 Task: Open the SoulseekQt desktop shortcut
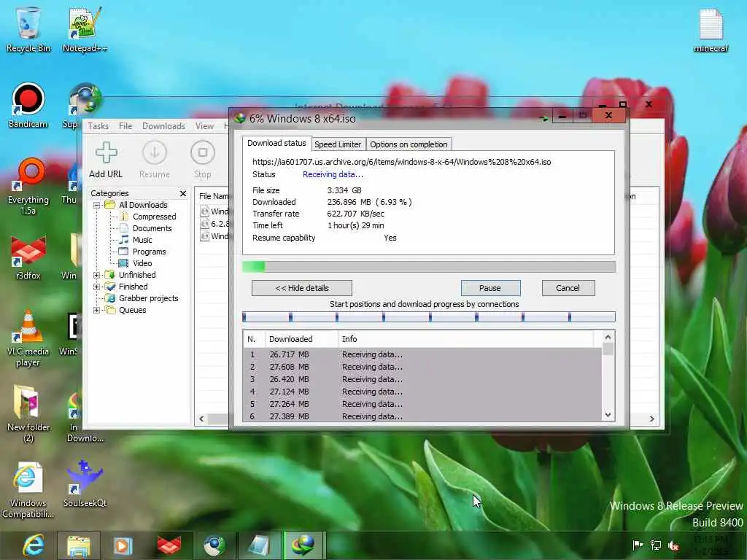(x=85, y=484)
